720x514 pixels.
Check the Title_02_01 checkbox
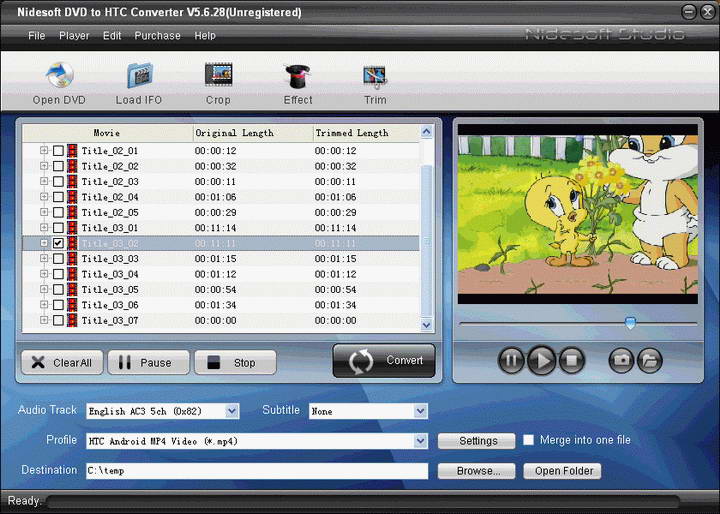(58, 151)
